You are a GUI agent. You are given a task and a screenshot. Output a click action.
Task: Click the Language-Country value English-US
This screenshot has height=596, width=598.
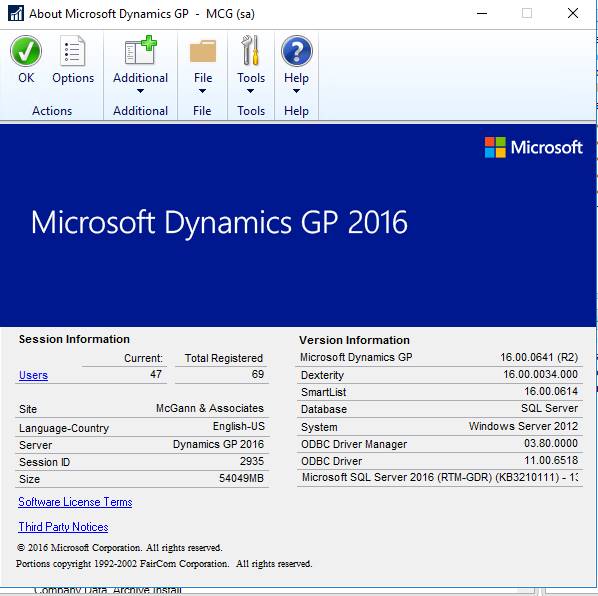pyautogui.click(x=238, y=426)
